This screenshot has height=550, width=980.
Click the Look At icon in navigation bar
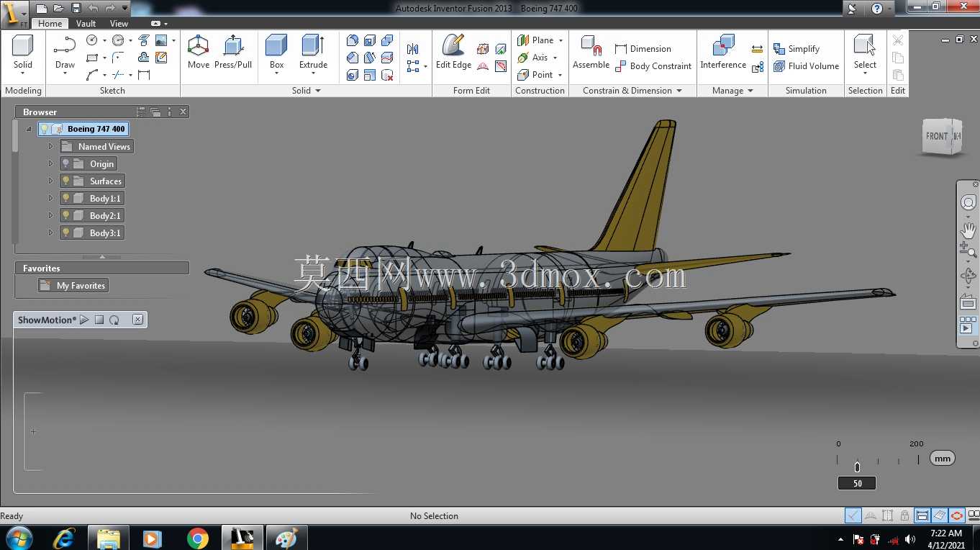tap(968, 302)
